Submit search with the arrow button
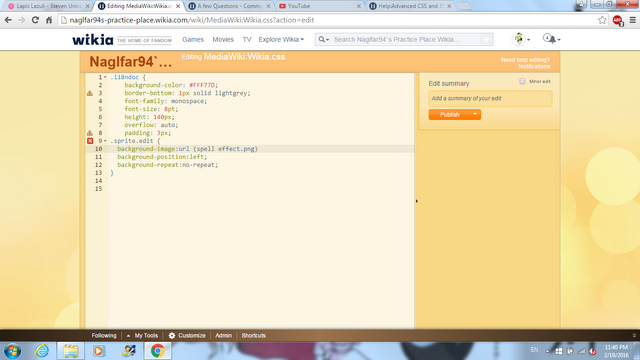This screenshot has width=640, height=360. (486, 40)
